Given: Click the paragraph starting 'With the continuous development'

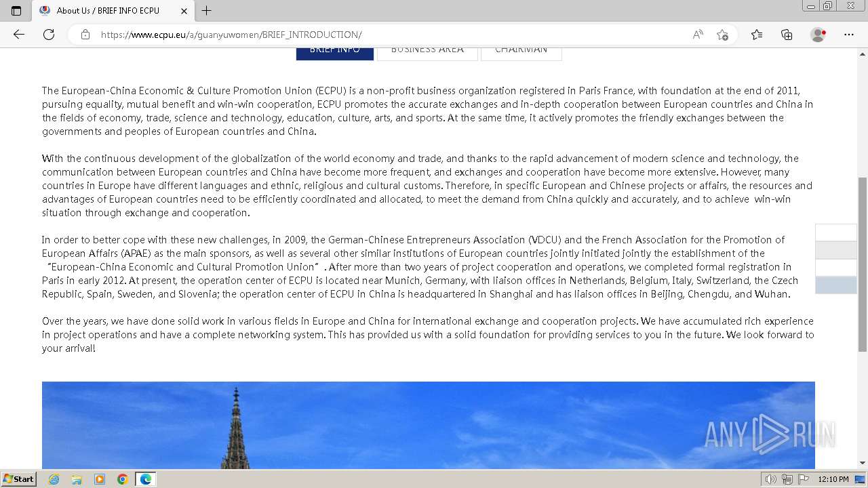Looking at the screenshot, I should click(x=427, y=186).
